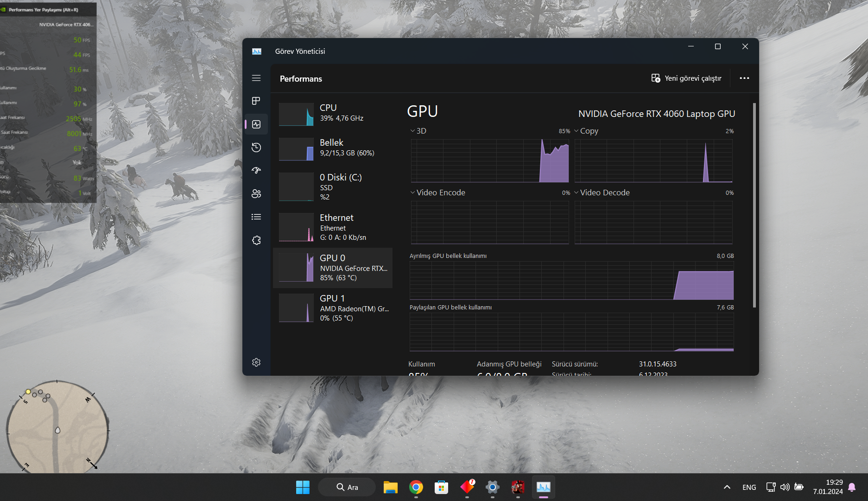Click the ENG language indicator

click(x=749, y=487)
